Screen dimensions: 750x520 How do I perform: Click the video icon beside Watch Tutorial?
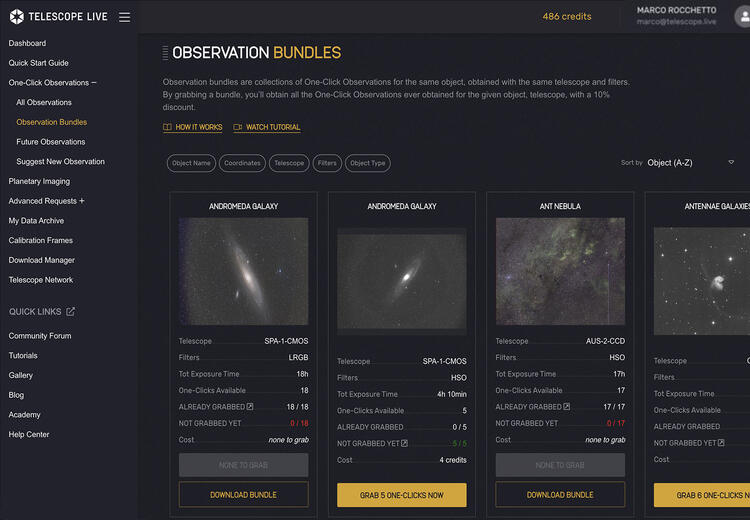coord(238,127)
